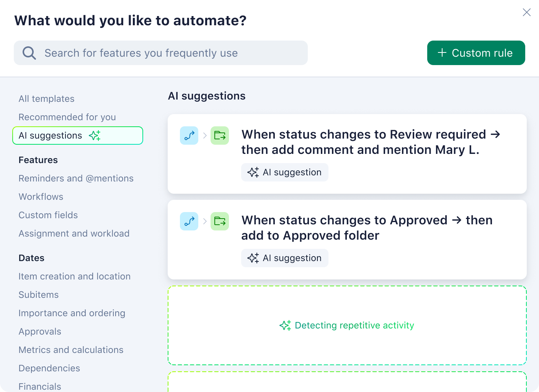Viewport: 539px width, 392px height.
Task: Click the magnifying glass icon in the search bar
Action: point(29,52)
